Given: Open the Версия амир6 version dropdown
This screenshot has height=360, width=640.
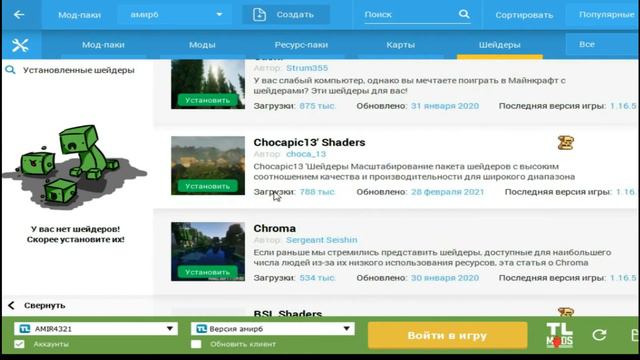Looking at the screenshot, I should (x=273, y=329).
